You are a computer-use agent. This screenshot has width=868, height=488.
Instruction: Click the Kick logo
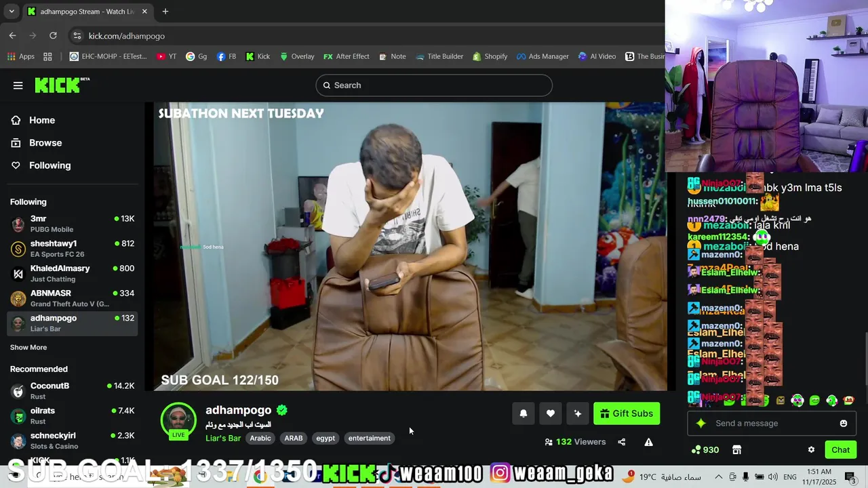[62, 85]
